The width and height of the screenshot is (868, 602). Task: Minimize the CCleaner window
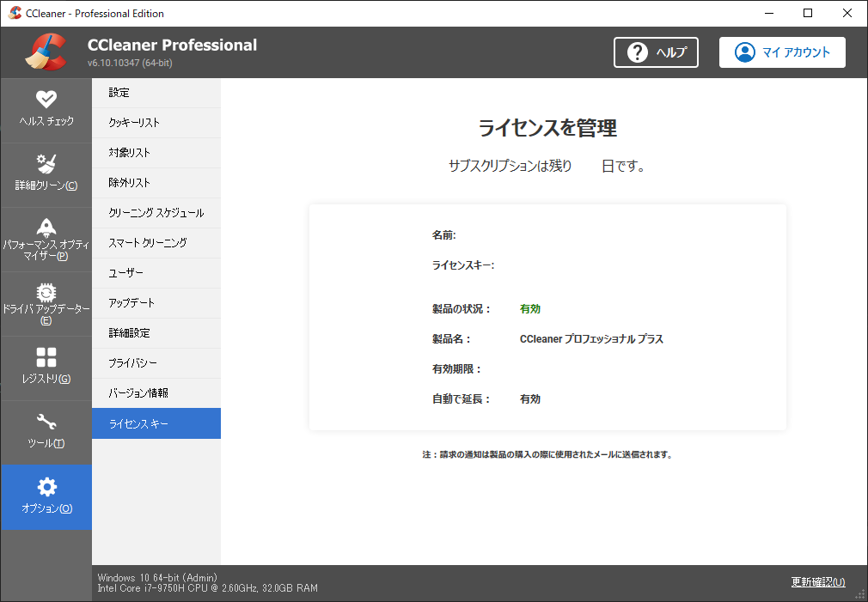(x=769, y=13)
